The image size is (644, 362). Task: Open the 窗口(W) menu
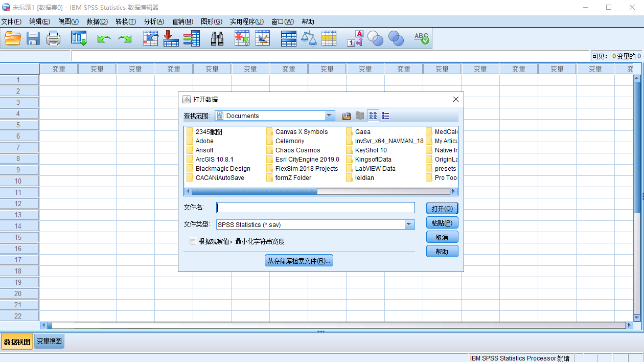point(283,21)
